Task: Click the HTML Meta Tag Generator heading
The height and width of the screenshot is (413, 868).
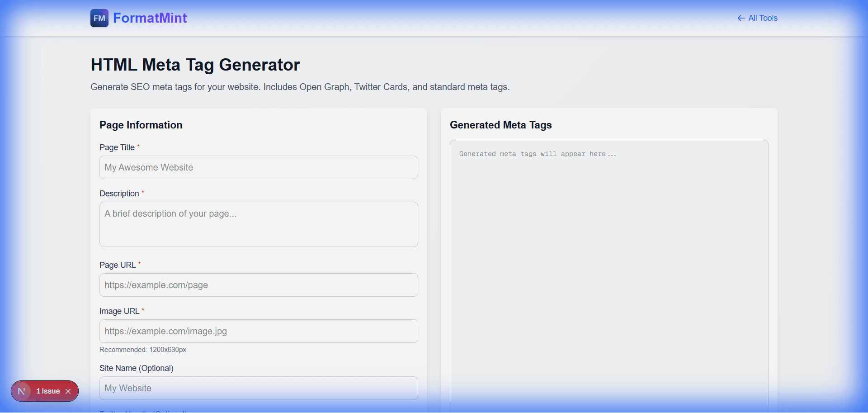Action: pyautogui.click(x=195, y=65)
